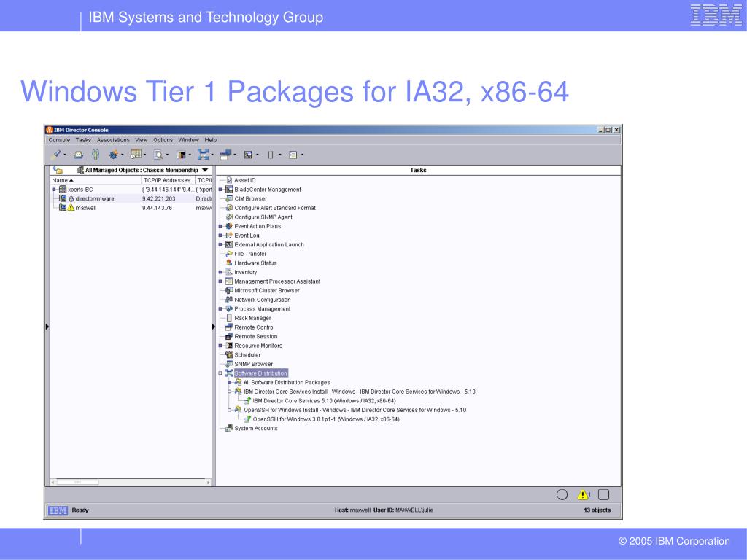Click the Hardware Status task icon

229,262
